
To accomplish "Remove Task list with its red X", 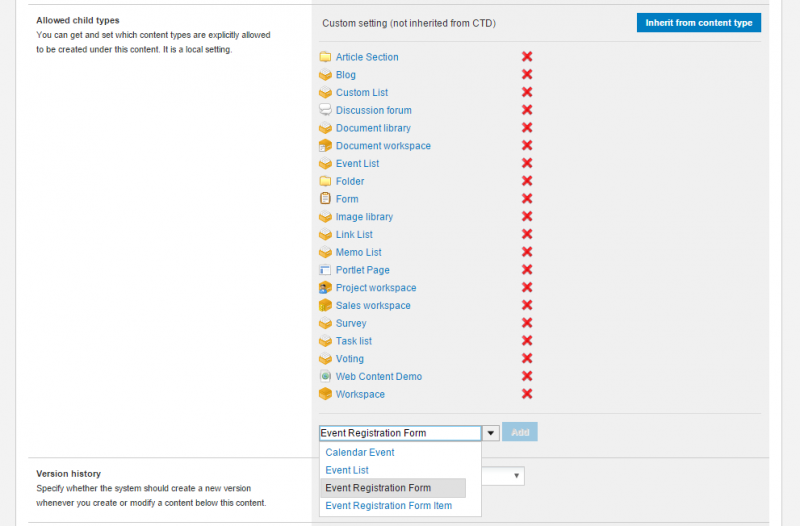I will tap(527, 341).
